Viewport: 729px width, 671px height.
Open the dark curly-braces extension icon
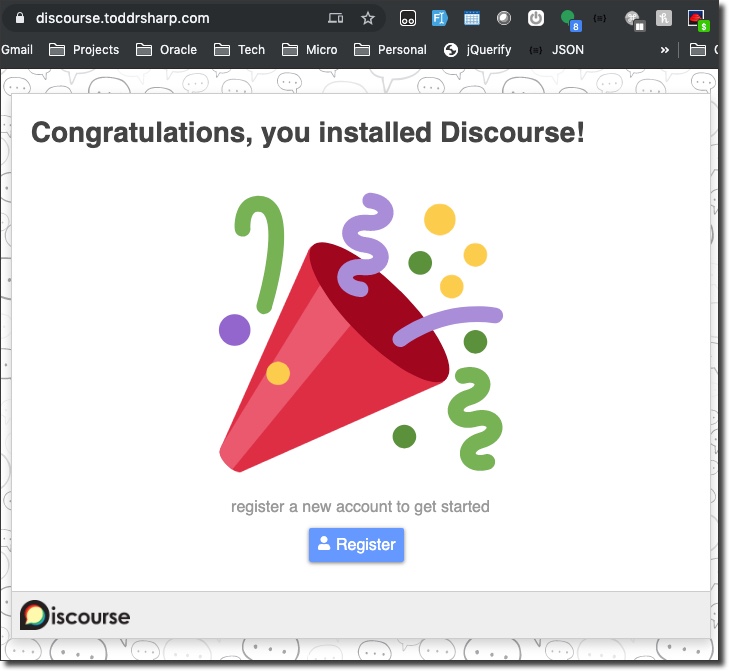pyautogui.click(x=600, y=18)
